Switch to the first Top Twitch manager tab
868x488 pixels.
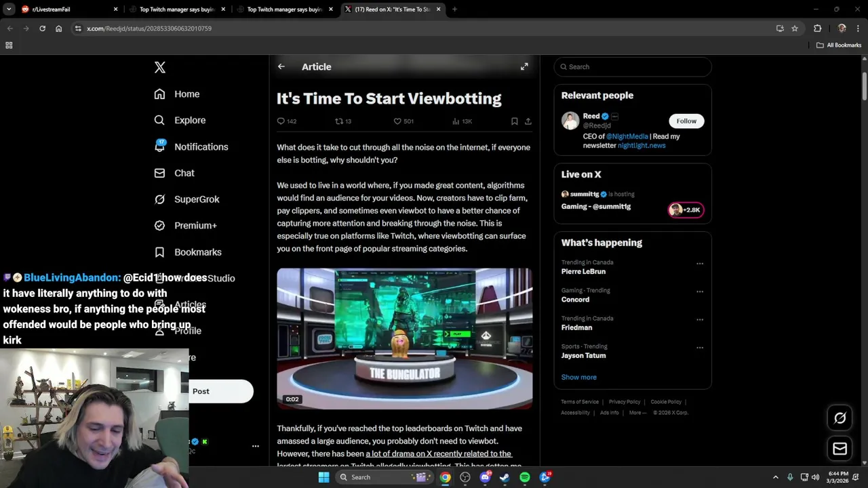tap(176, 9)
